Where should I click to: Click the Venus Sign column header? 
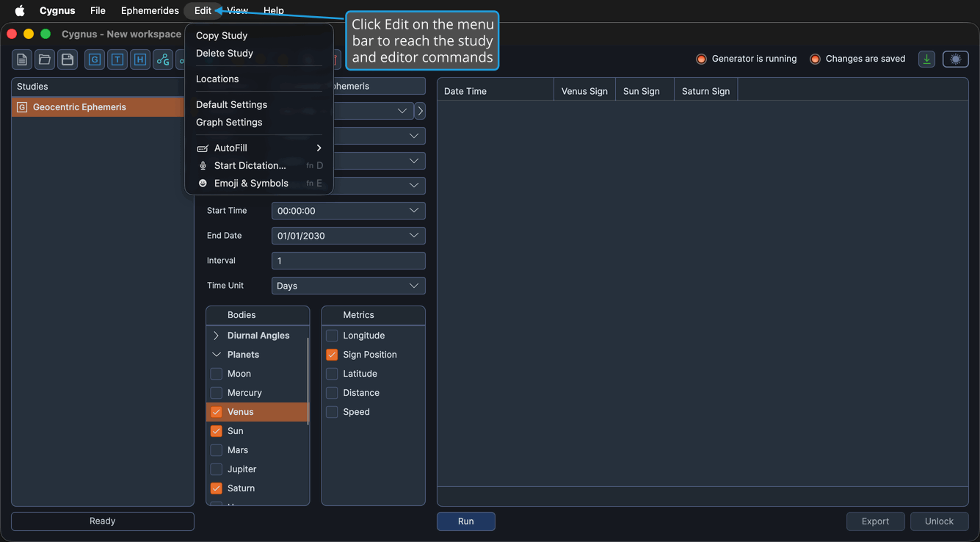[584, 91]
